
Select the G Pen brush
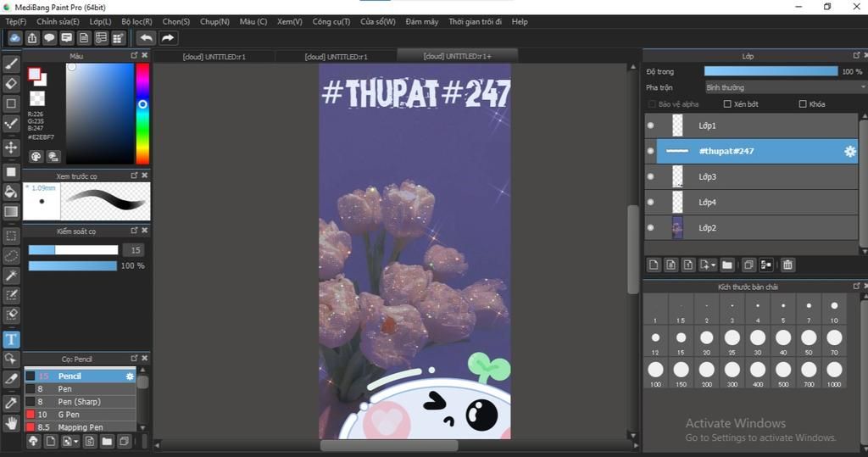(70, 415)
